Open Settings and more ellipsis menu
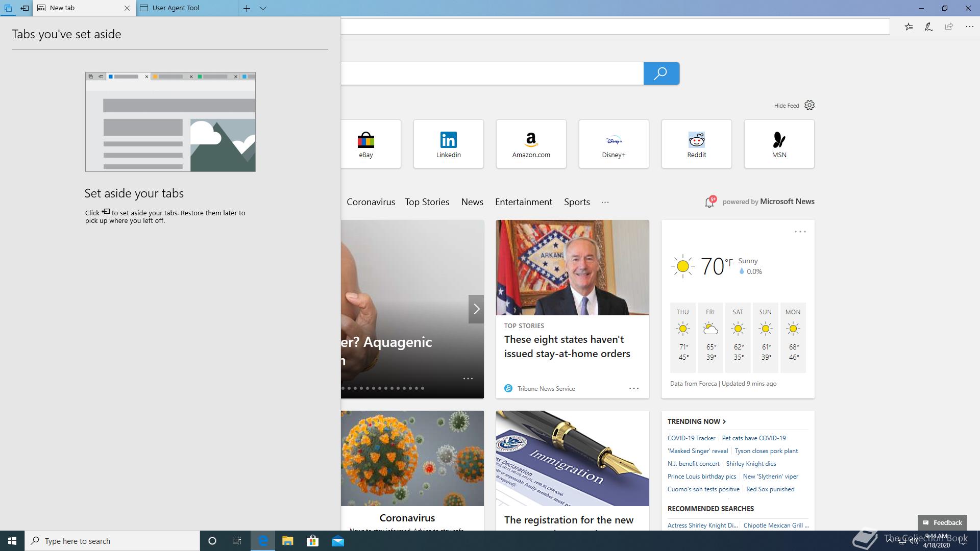 click(969, 27)
